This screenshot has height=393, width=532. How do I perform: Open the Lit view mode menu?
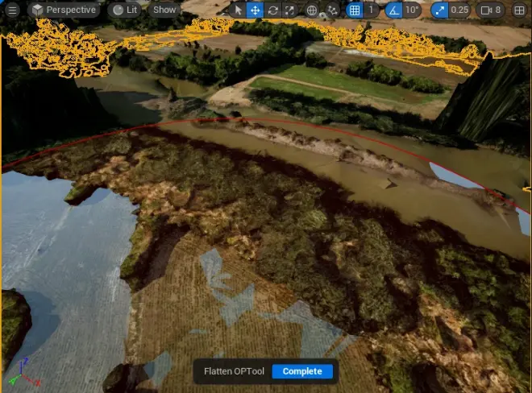pyautogui.click(x=125, y=10)
